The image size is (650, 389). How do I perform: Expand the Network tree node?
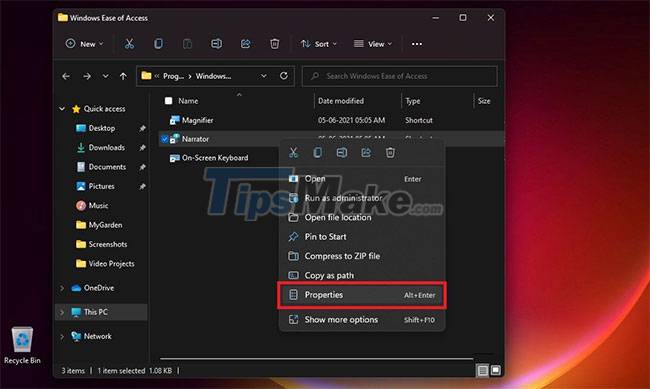[x=62, y=336]
